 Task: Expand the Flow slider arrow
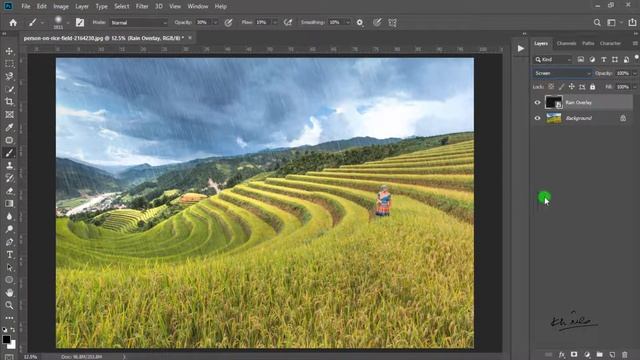pos(274,22)
